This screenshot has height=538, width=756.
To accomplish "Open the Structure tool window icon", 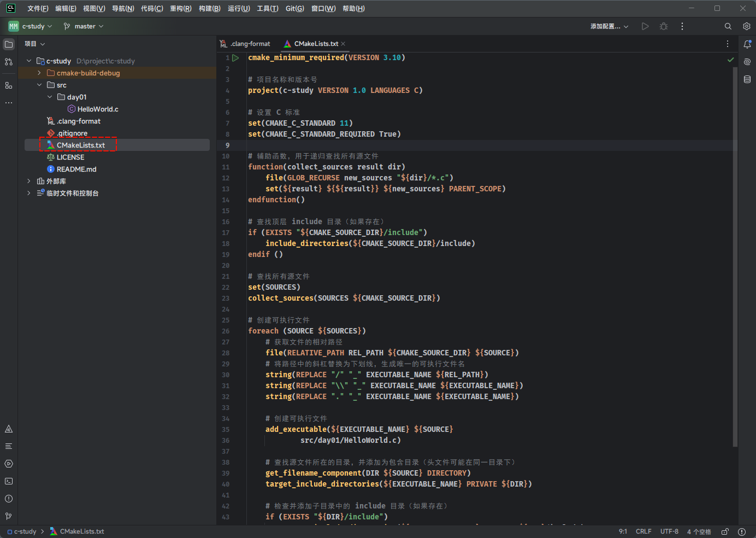I will click(9, 85).
